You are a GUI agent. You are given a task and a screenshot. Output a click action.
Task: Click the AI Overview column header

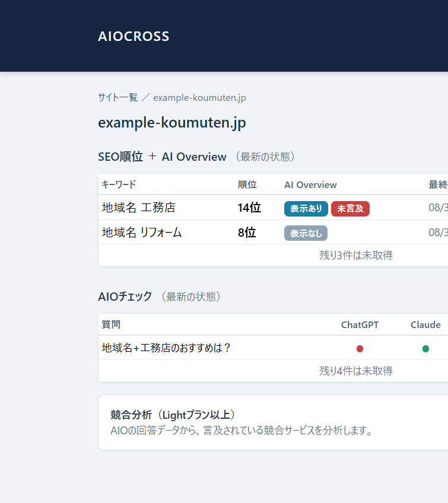click(310, 185)
